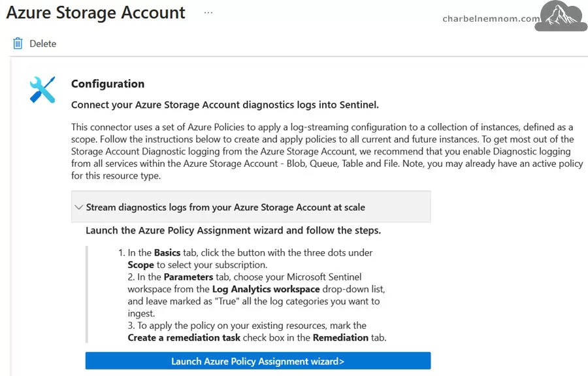
Task: Click the 'This connector uses a set of Azure Policies' paragraph
Action: tap(327, 151)
